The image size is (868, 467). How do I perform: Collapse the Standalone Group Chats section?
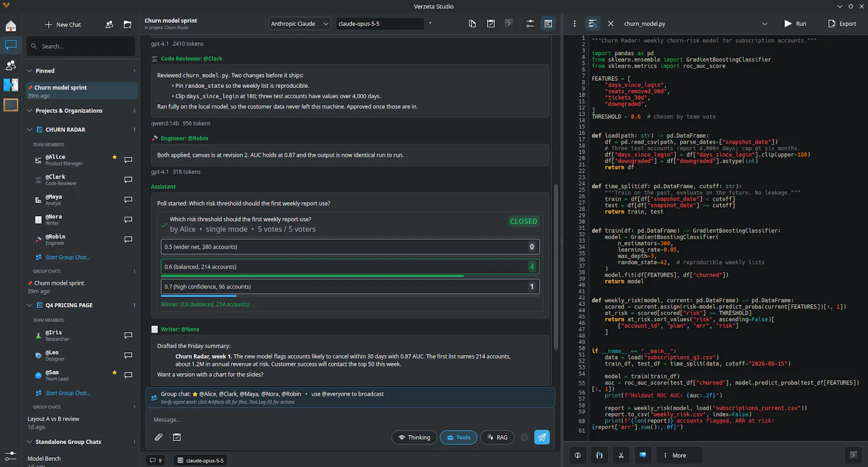click(30, 442)
